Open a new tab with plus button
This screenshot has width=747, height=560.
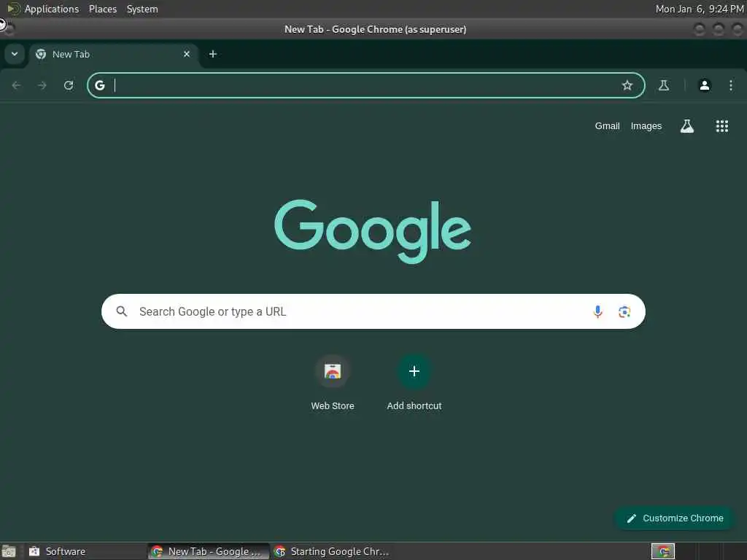(x=213, y=54)
